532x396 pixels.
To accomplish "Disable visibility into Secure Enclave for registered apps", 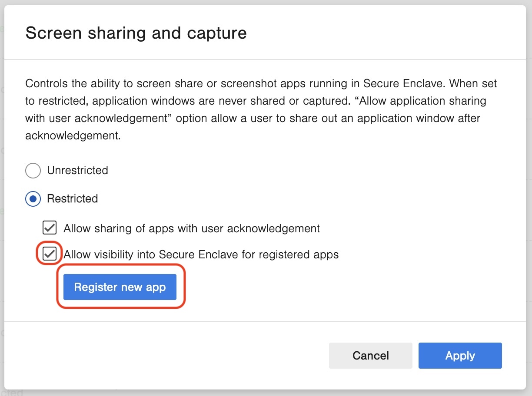I will pos(49,254).
